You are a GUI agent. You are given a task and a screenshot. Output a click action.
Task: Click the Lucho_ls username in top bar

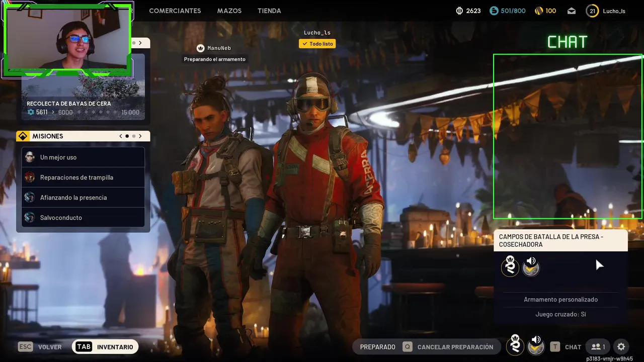(x=614, y=11)
